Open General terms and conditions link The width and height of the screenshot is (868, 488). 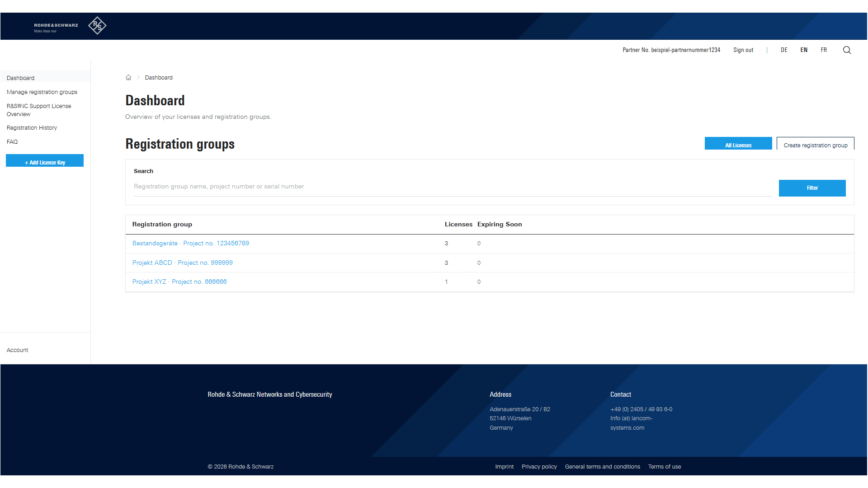602,467
